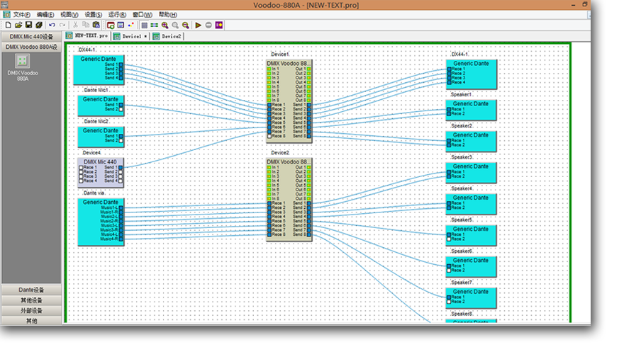Undo the last action
624x364 pixels.
pos(52,25)
